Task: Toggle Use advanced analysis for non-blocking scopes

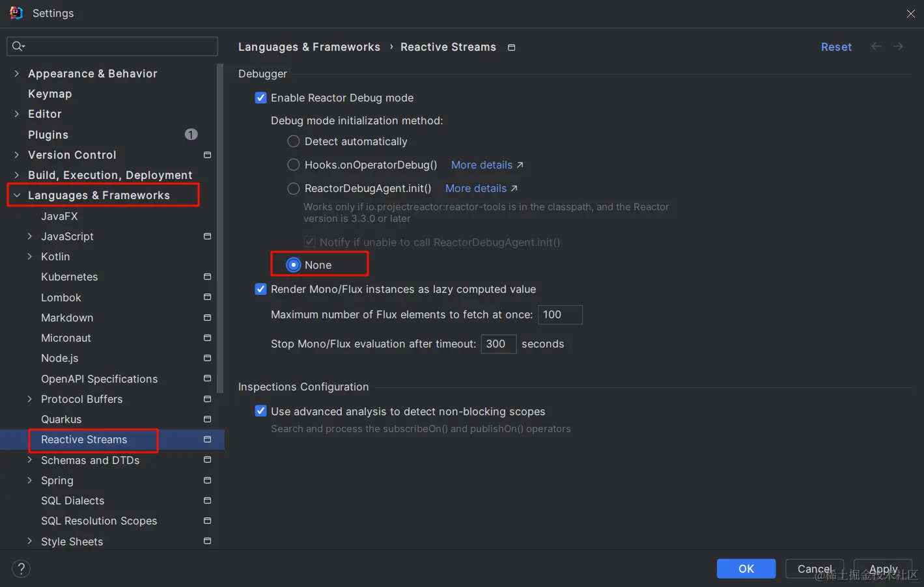Action: 260,411
